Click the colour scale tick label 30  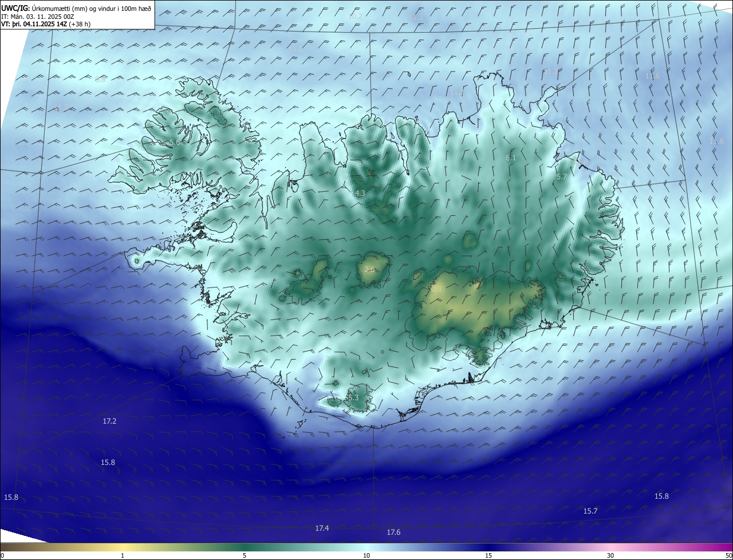pos(610,555)
